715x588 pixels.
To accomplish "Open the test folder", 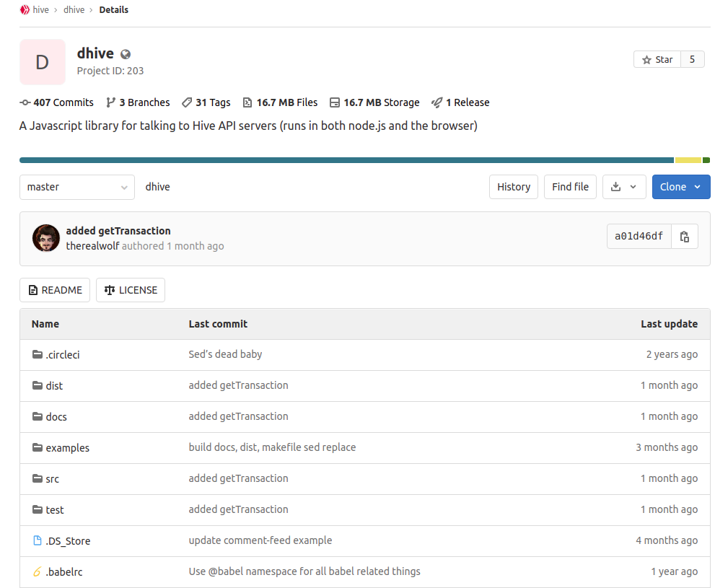I will click(55, 509).
